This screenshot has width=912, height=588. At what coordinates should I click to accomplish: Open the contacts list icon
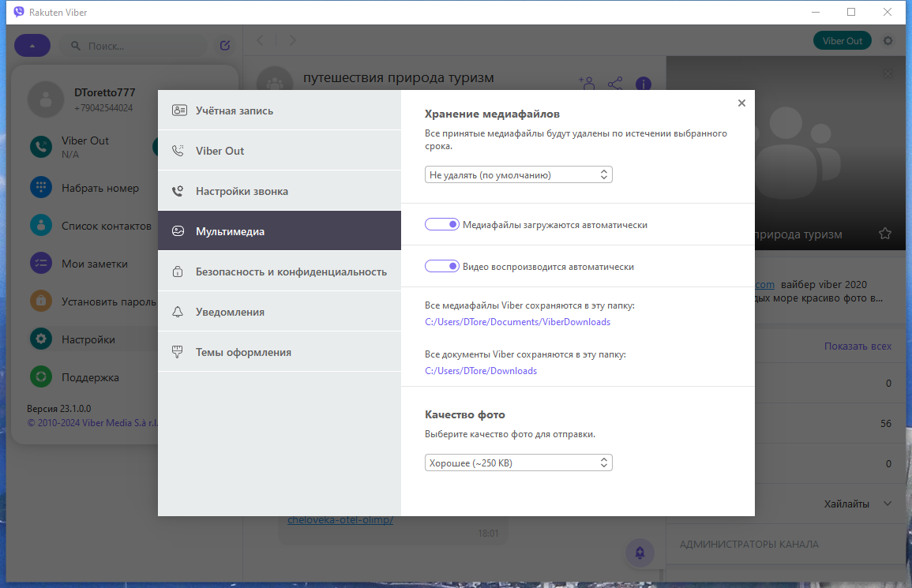point(41,225)
